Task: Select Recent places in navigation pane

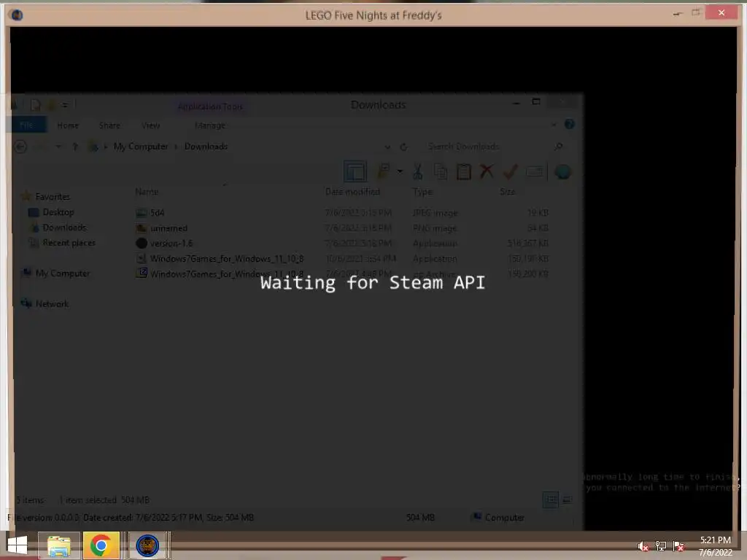Action: point(69,242)
